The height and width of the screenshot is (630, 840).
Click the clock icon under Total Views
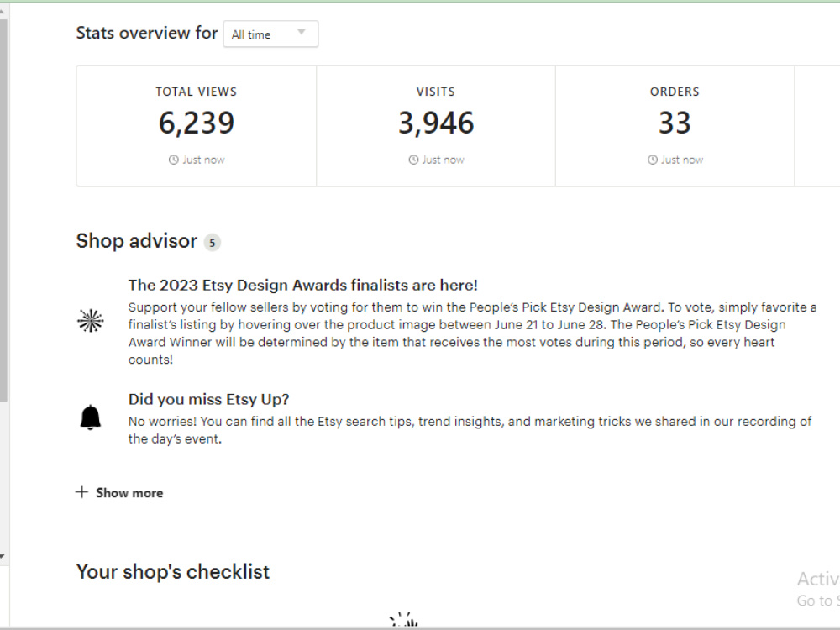[174, 160]
